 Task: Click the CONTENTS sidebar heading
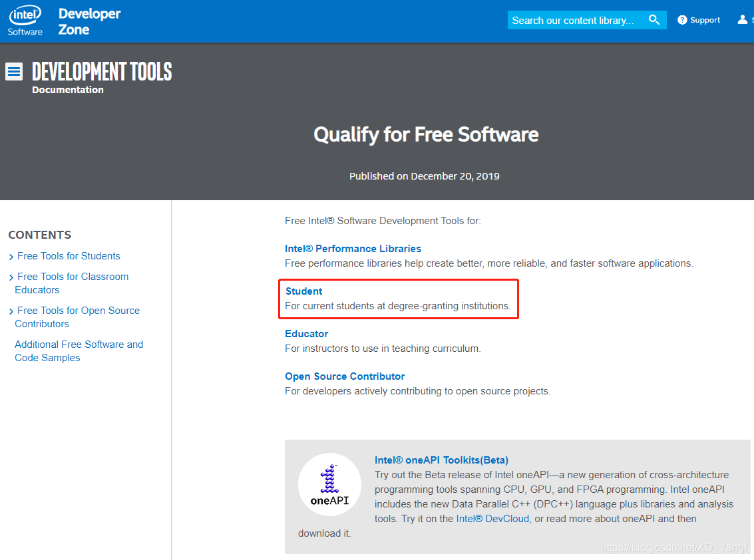tap(40, 235)
